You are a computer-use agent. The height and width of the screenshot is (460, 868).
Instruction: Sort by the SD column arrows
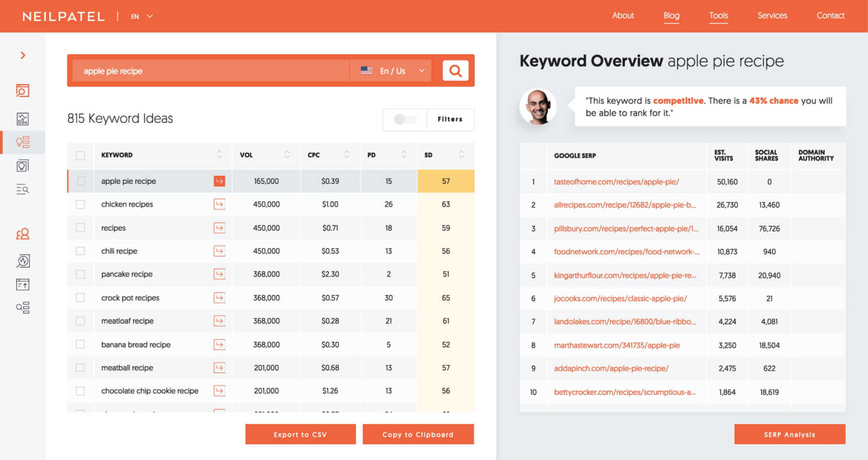pos(461,155)
